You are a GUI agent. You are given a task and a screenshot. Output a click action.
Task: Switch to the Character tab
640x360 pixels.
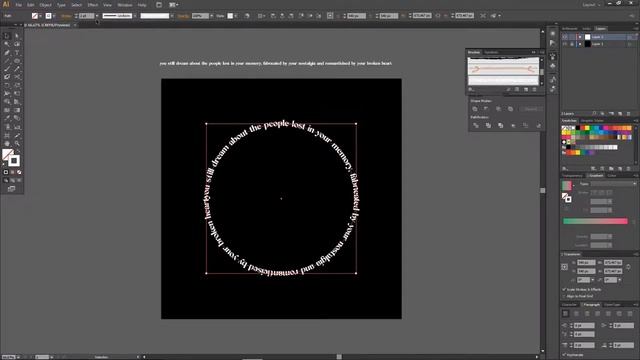click(569, 304)
